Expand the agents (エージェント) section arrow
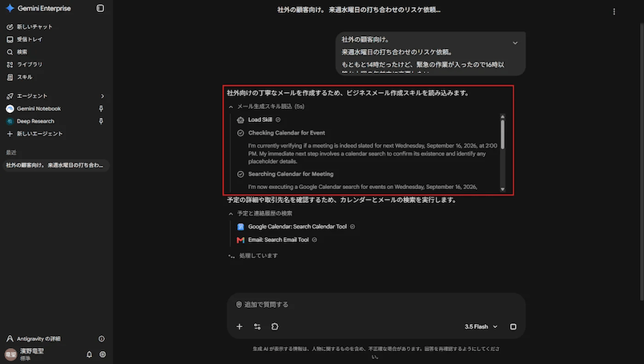This screenshot has height=364, width=644. (103, 96)
